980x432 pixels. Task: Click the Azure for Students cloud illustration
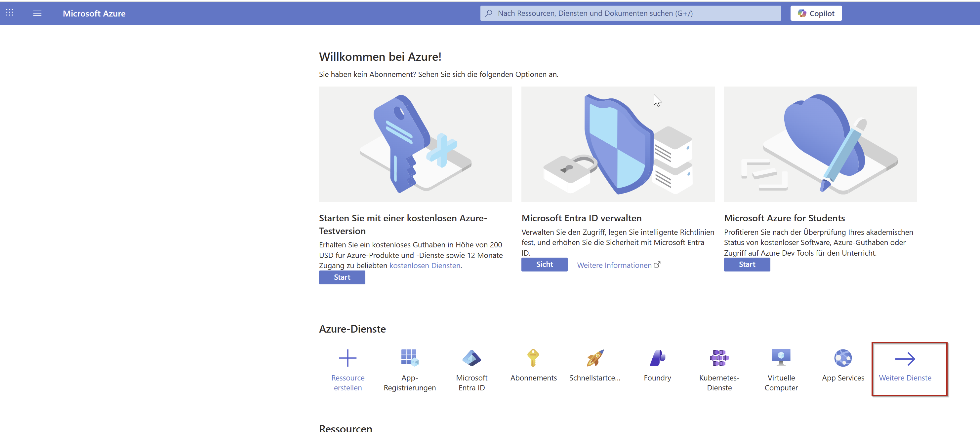821,144
